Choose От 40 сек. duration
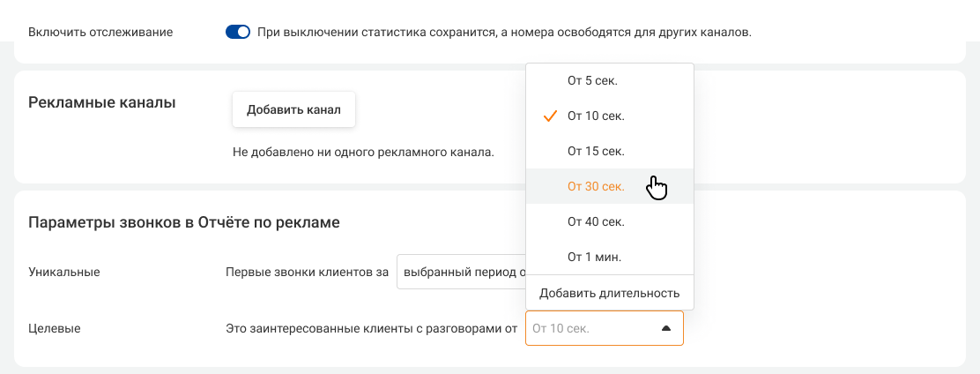The width and height of the screenshot is (980, 374). click(x=596, y=221)
